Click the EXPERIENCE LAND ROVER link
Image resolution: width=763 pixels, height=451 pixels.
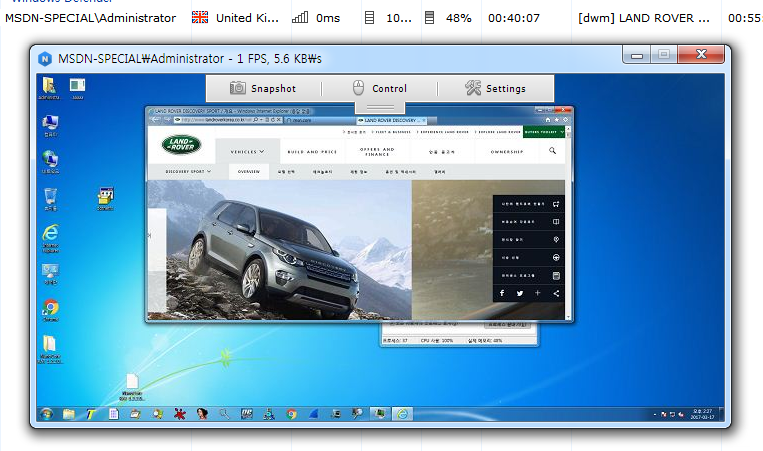tap(443, 132)
